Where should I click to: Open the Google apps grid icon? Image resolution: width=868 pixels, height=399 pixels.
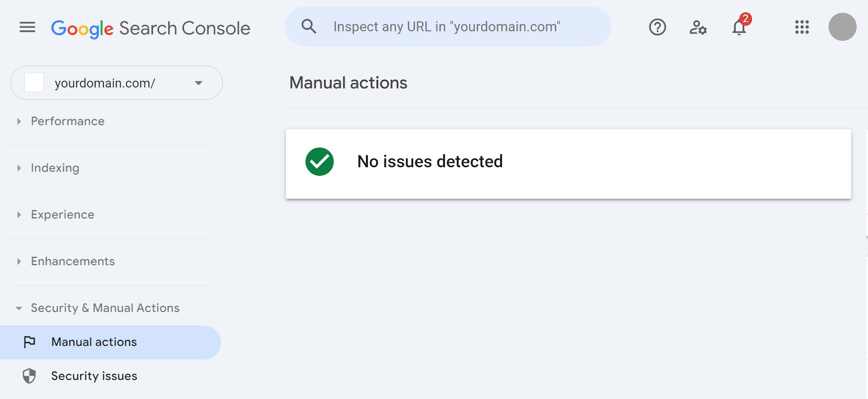[801, 27]
